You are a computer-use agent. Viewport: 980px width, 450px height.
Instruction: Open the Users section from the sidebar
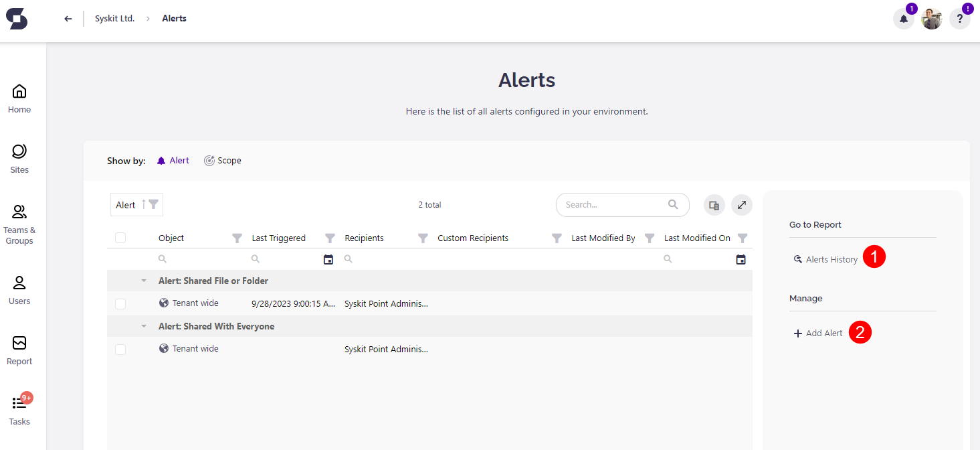click(x=19, y=289)
